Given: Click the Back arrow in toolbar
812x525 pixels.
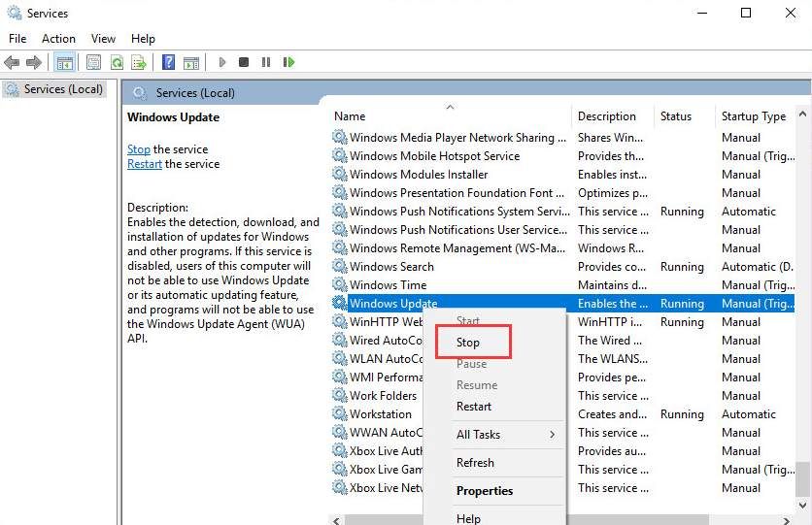Looking at the screenshot, I should click(x=12, y=62).
